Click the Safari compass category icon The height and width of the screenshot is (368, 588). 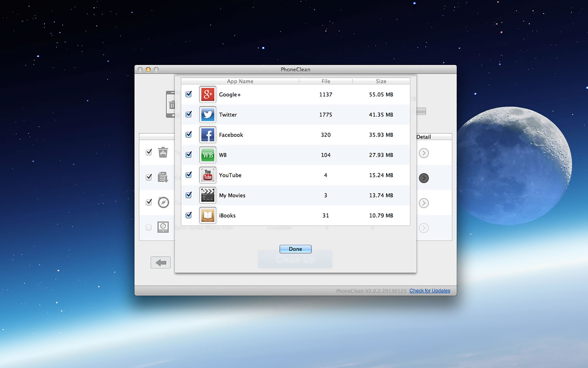pyautogui.click(x=163, y=202)
